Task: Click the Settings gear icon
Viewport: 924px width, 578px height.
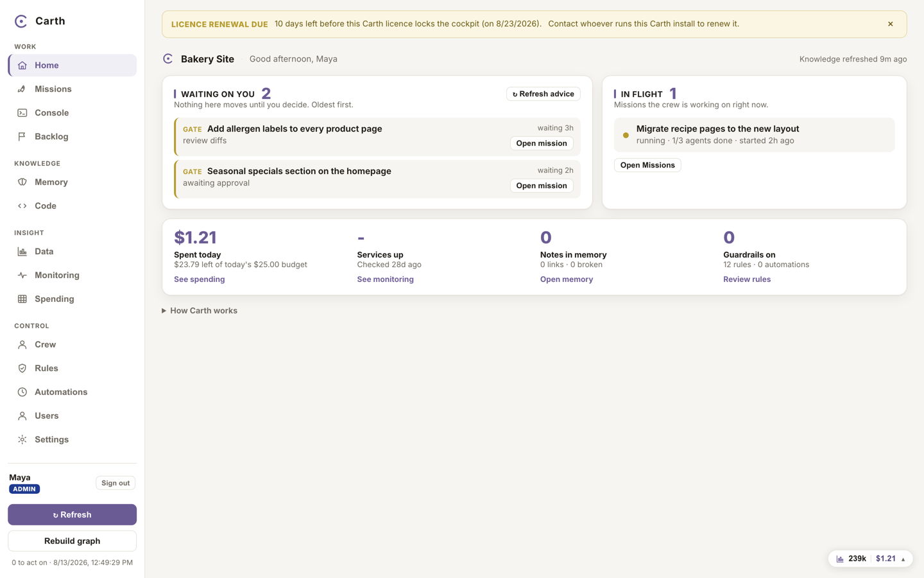Action: click(x=22, y=440)
